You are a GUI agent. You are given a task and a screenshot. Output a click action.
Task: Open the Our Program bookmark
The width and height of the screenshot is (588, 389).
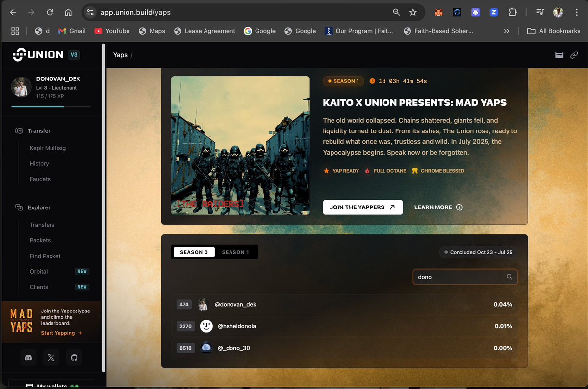tap(359, 31)
